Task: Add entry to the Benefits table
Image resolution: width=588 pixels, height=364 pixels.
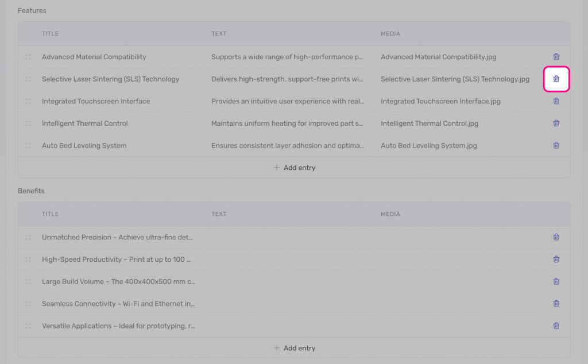Action: click(294, 348)
